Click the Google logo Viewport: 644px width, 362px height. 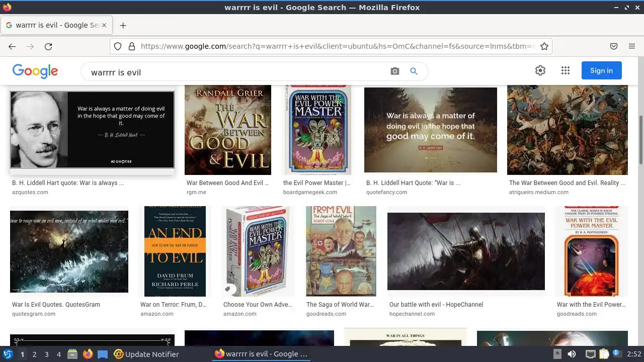click(x=35, y=71)
